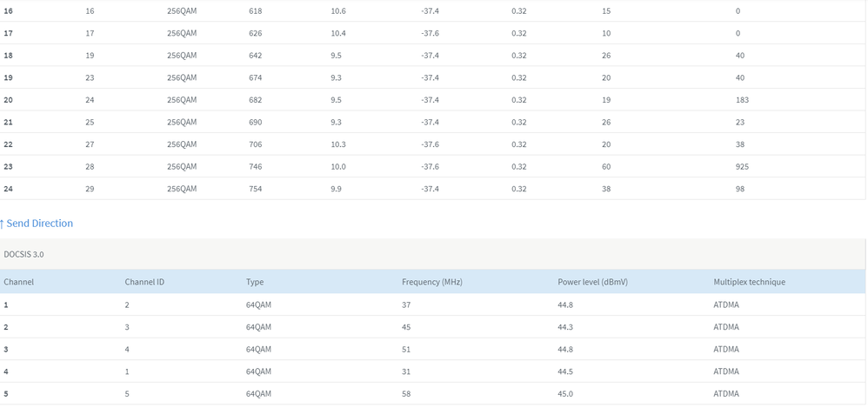Viewport: 868px width, 408px height.
Task: Click the 706 frequency cell
Action: (255, 144)
